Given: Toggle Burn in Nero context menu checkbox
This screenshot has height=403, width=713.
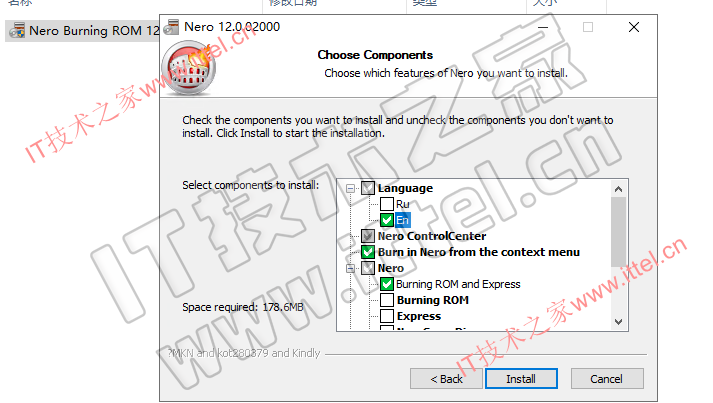Looking at the screenshot, I should tap(368, 252).
